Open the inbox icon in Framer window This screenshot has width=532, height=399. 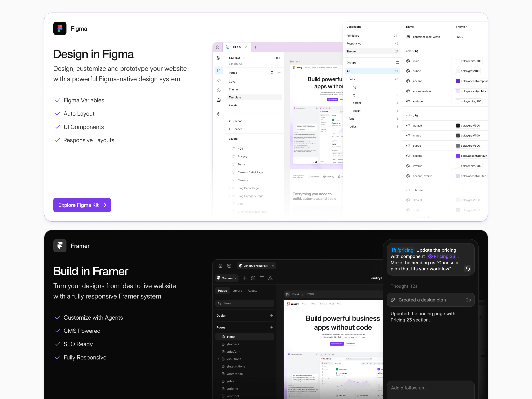click(229, 266)
